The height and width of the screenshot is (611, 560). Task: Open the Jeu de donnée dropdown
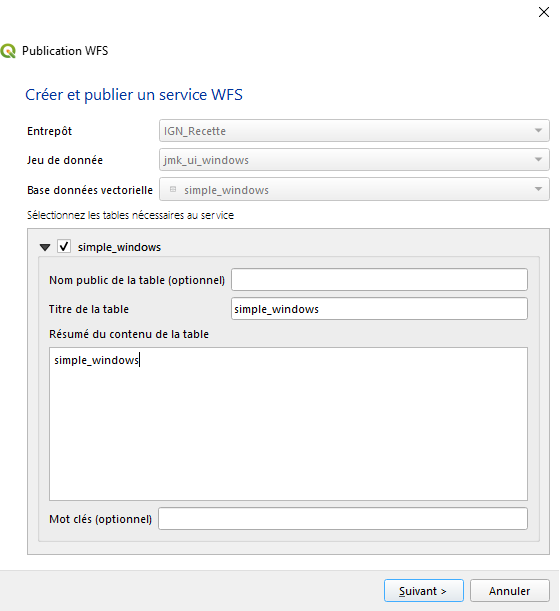[x=354, y=160]
